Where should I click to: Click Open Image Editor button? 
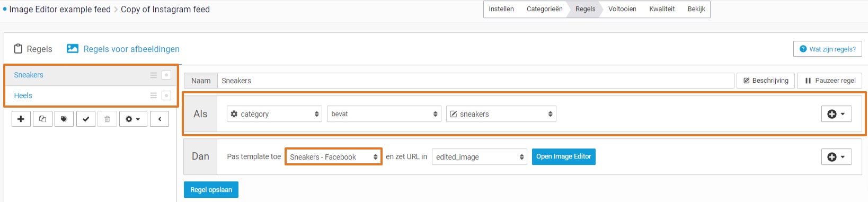(x=564, y=156)
